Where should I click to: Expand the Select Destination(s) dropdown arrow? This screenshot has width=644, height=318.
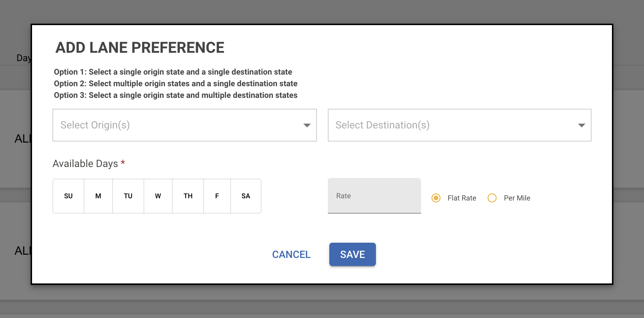(581, 125)
